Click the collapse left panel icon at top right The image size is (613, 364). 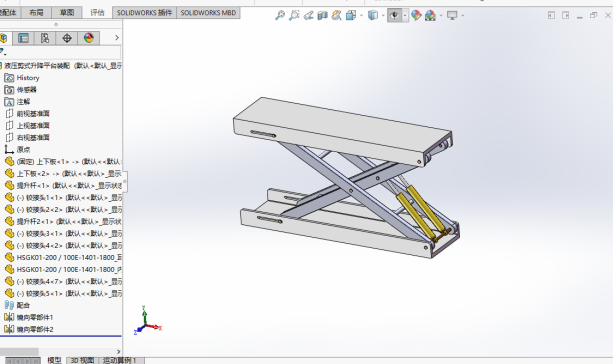pos(551,15)
